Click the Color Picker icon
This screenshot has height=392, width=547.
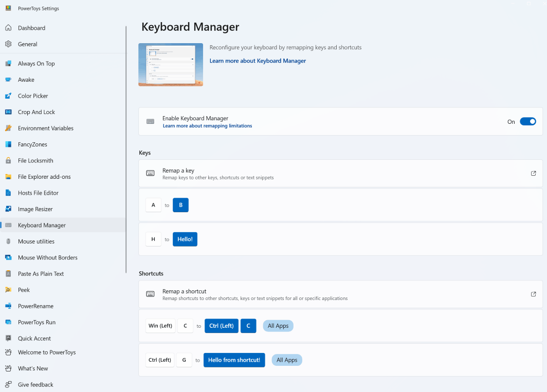[x=8, y=96]
